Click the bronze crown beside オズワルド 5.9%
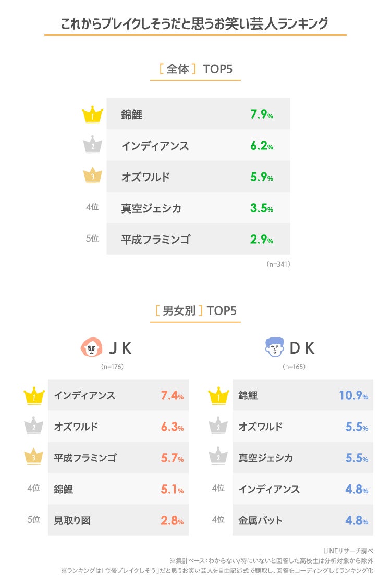This screenshot has height=588, width=391. point(92,177)
